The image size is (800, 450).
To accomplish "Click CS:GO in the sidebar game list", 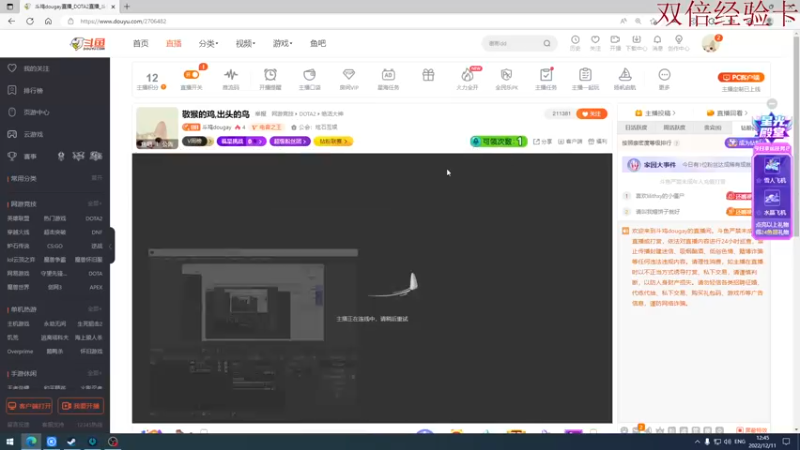I will click(55, 246).
